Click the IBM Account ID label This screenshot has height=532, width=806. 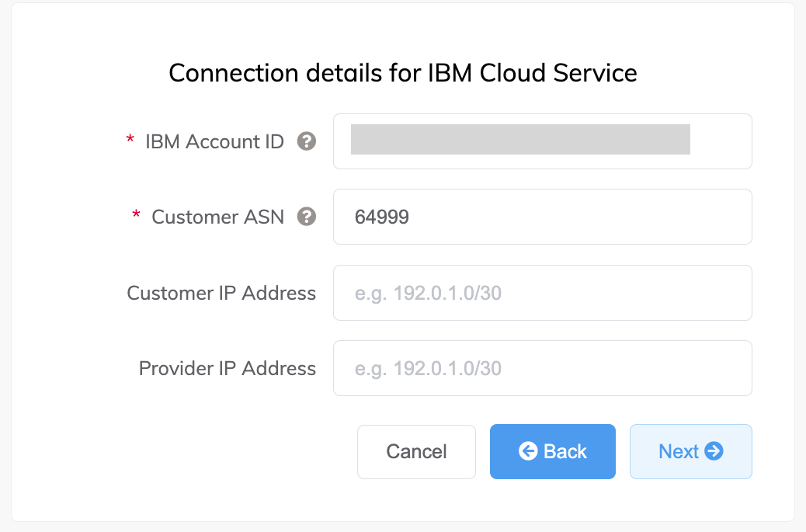pyautogui.click(x=214, y=141)
